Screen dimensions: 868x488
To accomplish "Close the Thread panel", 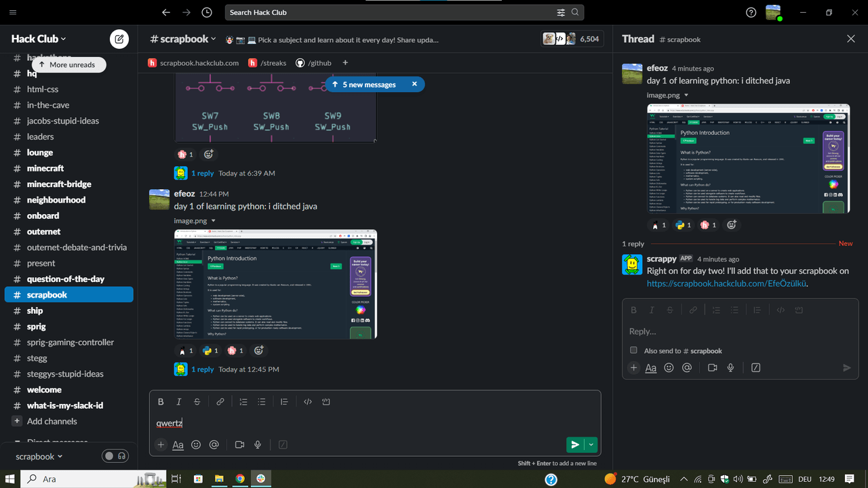I will tap(851, 39).
